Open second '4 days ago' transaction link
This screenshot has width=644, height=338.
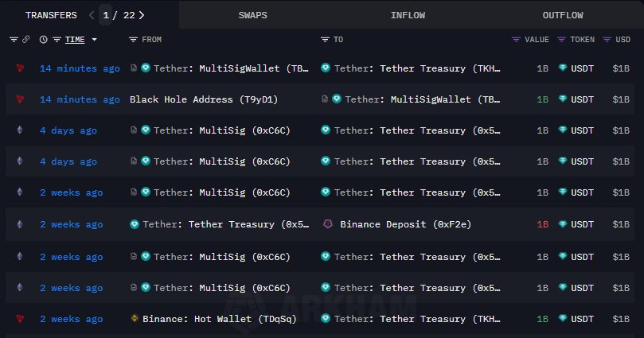(x=68, y=161)
